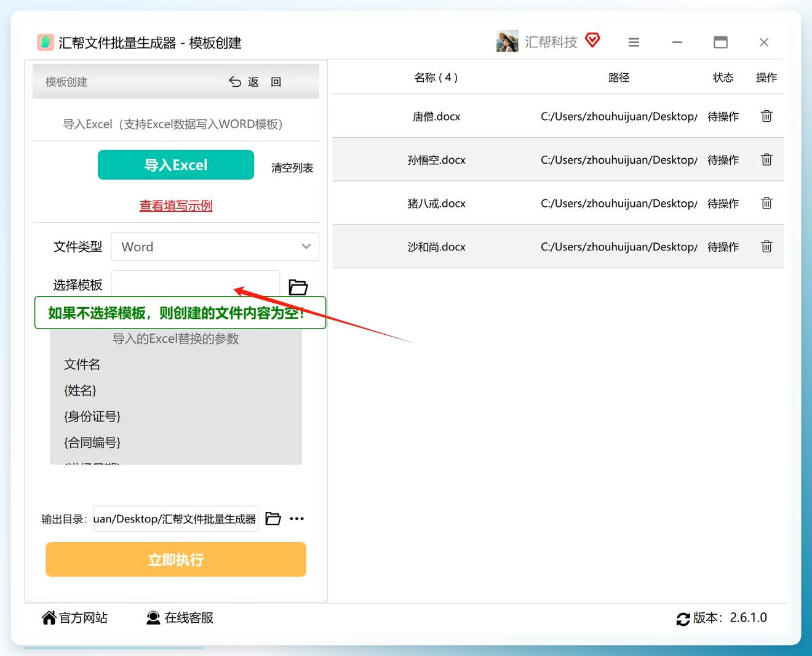
Task: Open folder browser for 选择模板
Action: (x=298, y=287)
